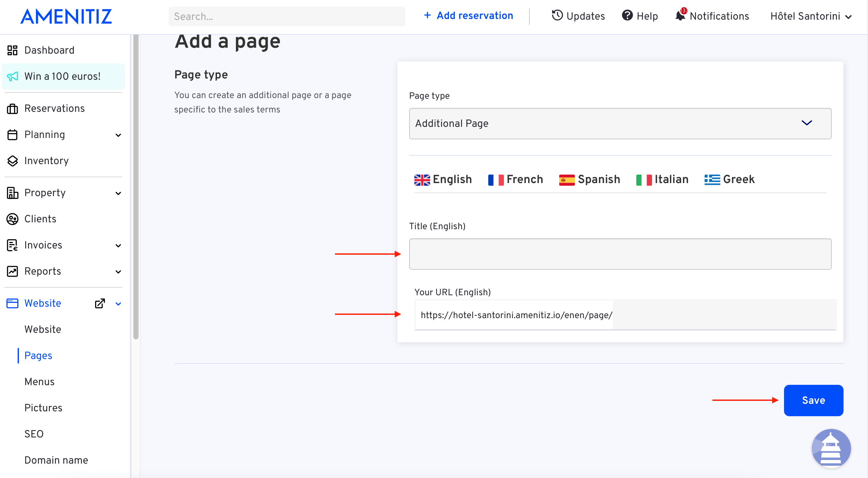Click the Invoices document icon
Viewport: 868px width, 478px height.
pos(12,245)
